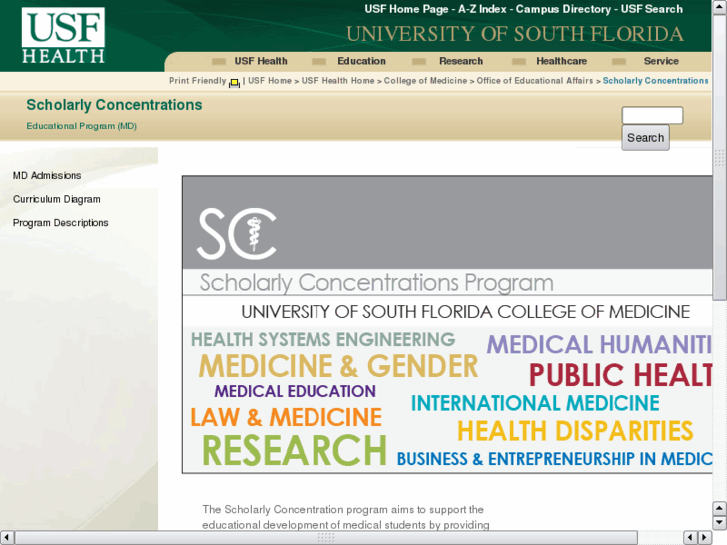Click the USF Health logo
The height and width of the screenshot is (545, 727).
click(63, 35)
